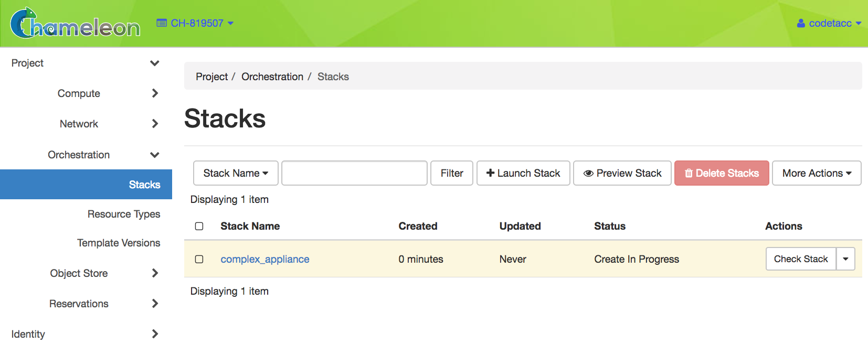Click the Reservations sidebar item

[79, 304]
